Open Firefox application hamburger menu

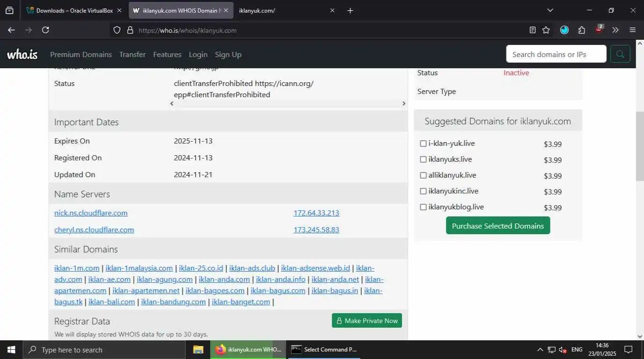[x=633, y=30]
